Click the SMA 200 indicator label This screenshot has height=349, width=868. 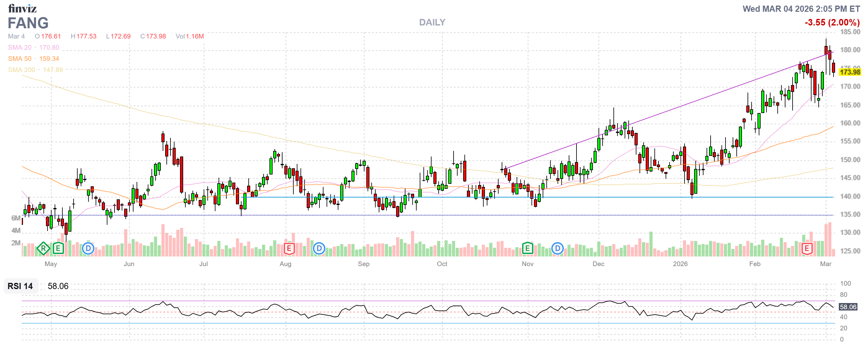[21, 70]
